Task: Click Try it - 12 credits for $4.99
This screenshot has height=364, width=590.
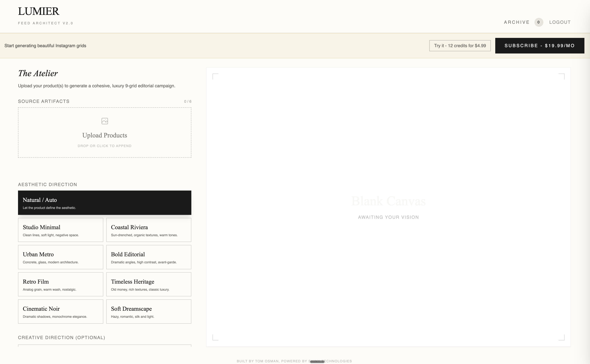Action: [460, 45]
